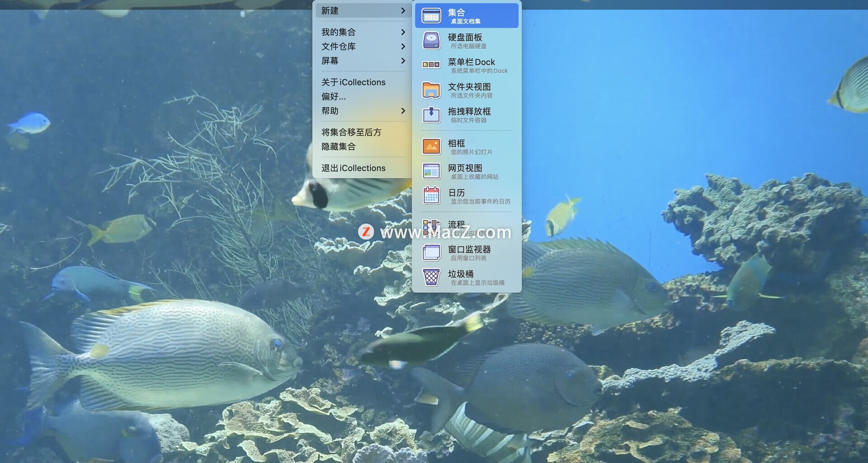The height and width of the screenshot is (463, 868).
Task: Open 关于 iCollections menu entry
Action: [x=353, y=82]
